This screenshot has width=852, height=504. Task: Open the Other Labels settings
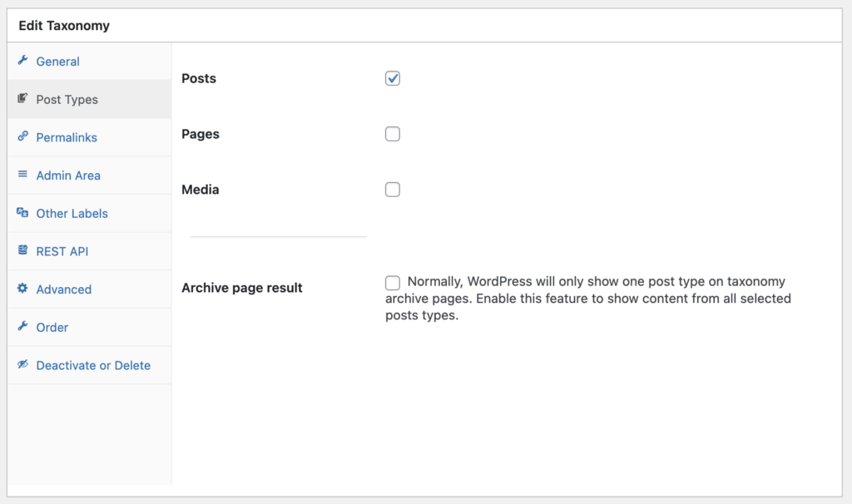click(x=71, y=213)
